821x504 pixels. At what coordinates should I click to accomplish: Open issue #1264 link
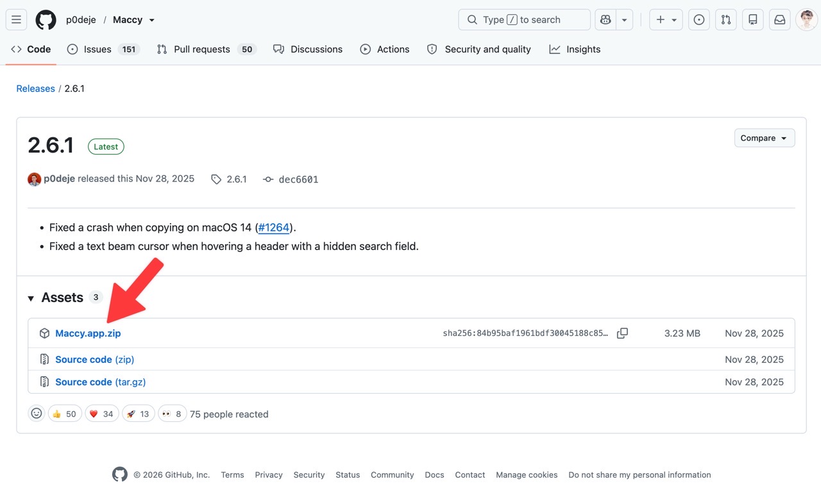tap(274, 228)
